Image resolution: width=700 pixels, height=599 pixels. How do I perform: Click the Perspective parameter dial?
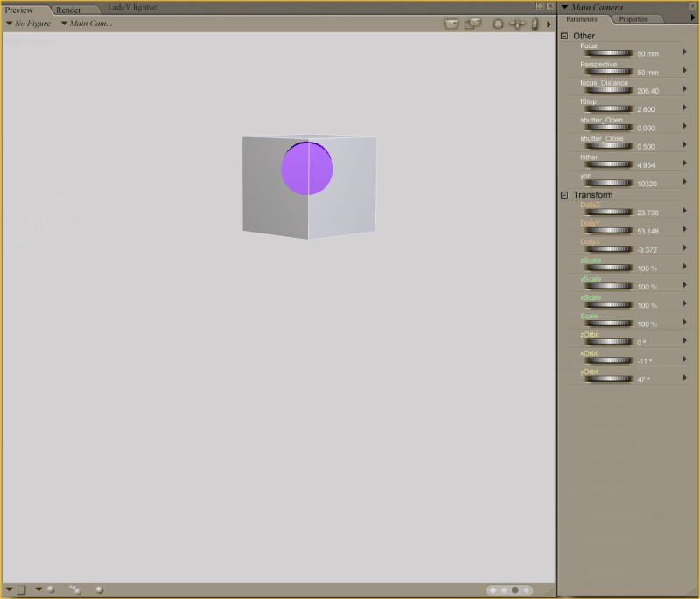(x=609, y=72)
